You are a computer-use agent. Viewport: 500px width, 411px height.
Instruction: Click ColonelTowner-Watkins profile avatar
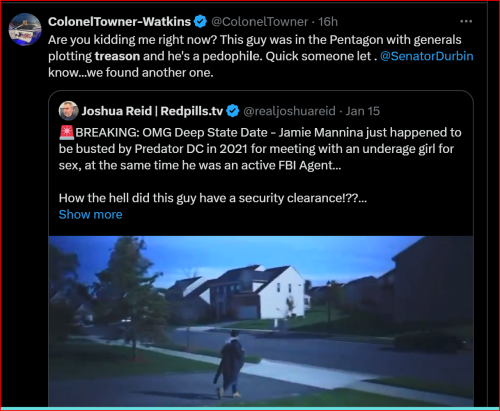tap(25, 29)
